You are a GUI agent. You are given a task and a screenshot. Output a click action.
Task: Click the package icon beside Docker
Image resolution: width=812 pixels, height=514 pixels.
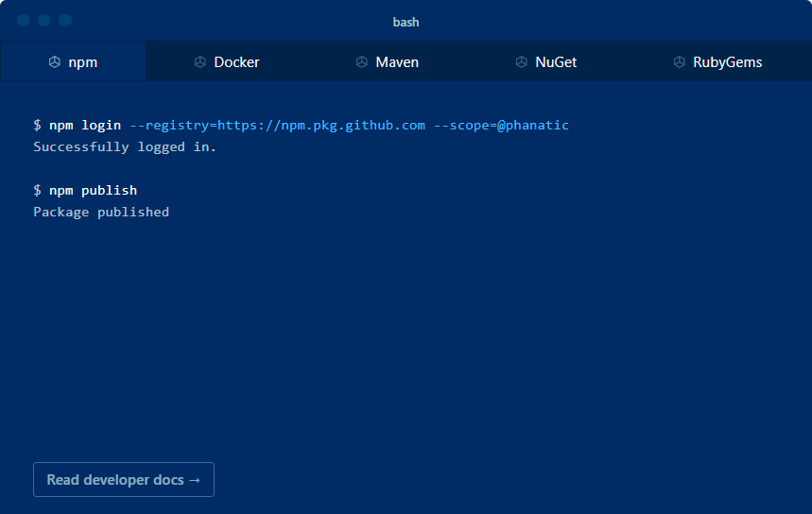(x=199, y=62)
